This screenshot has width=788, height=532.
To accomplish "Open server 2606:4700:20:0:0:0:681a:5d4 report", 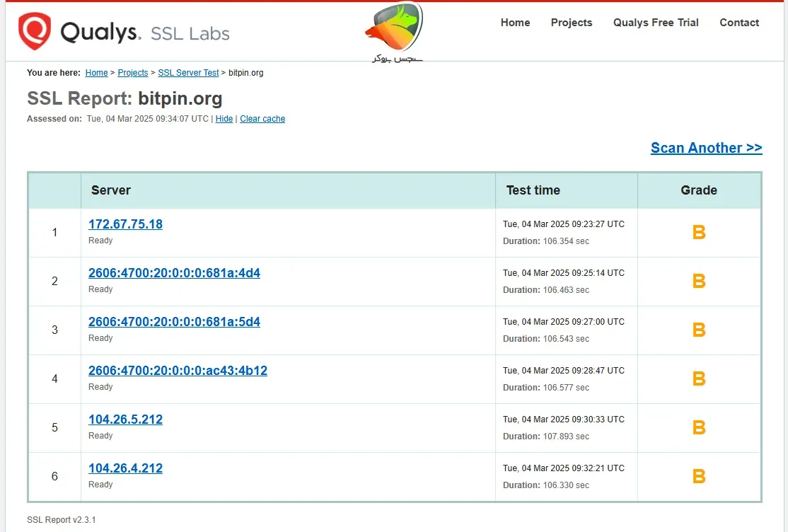I will click(x=175, y=322).
